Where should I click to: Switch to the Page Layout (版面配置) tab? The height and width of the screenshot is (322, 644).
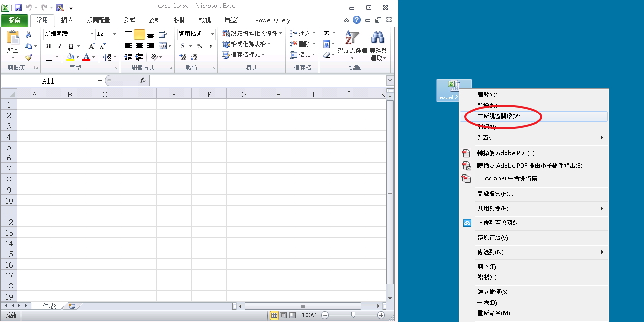98,20
